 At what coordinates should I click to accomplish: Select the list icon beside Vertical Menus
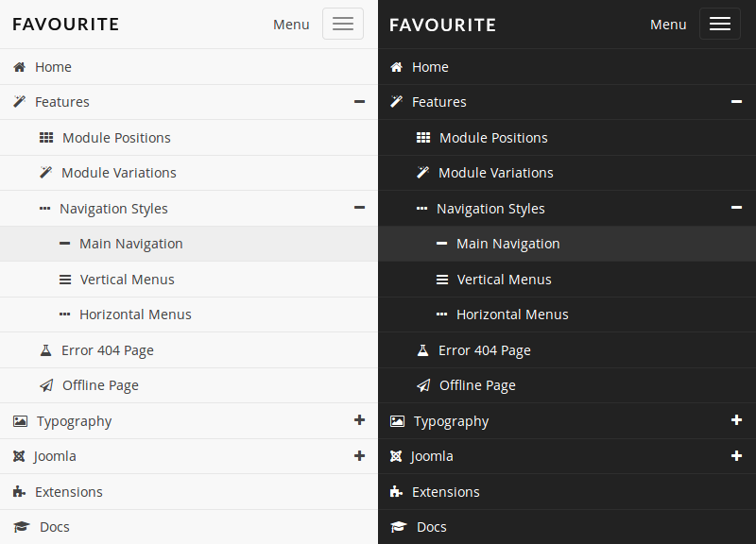pyautogui.click(x=62, y=279)
